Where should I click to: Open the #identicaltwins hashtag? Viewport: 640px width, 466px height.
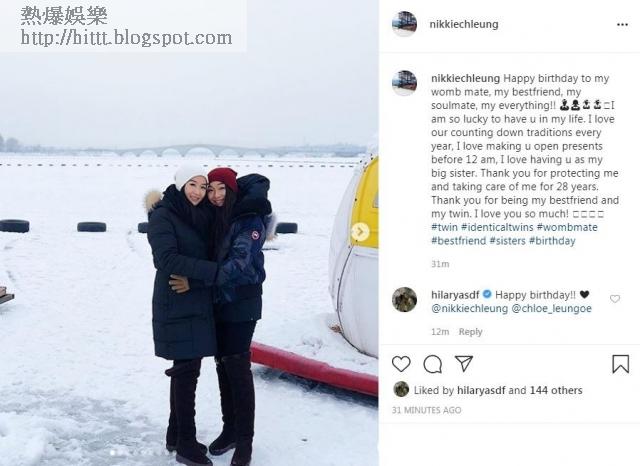tap(497, 227)
